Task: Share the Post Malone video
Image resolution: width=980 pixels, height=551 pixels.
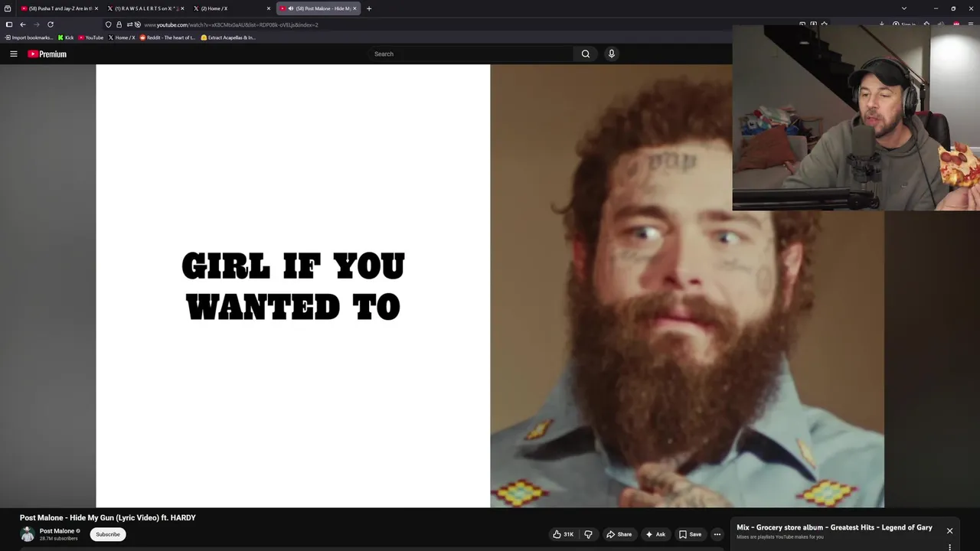Action: pyautogui.click(x=619, y=534)
